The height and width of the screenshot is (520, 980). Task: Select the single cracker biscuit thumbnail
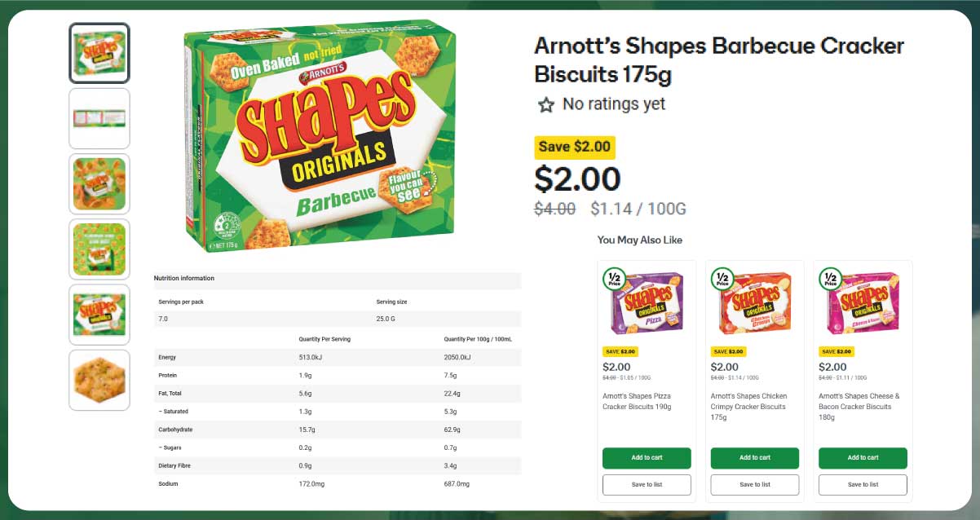99,380
